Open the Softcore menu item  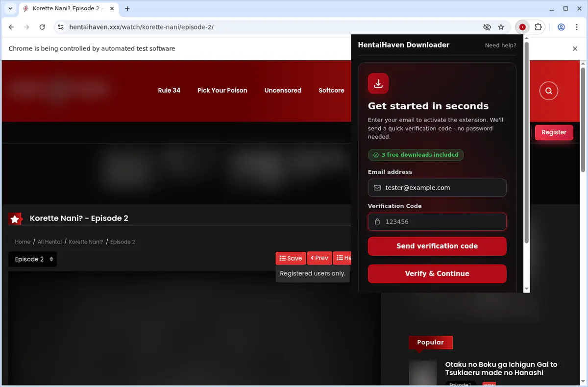331,90
